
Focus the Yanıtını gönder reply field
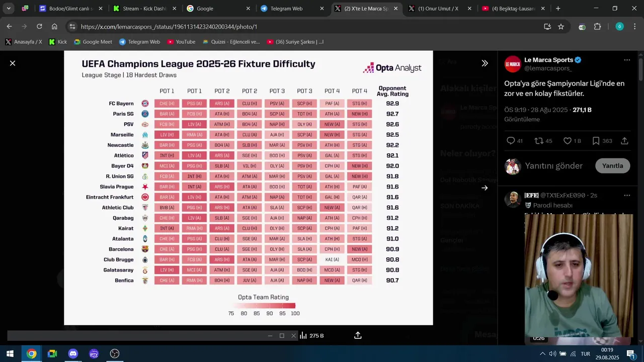pyautogui.click(x=554, y=166)
